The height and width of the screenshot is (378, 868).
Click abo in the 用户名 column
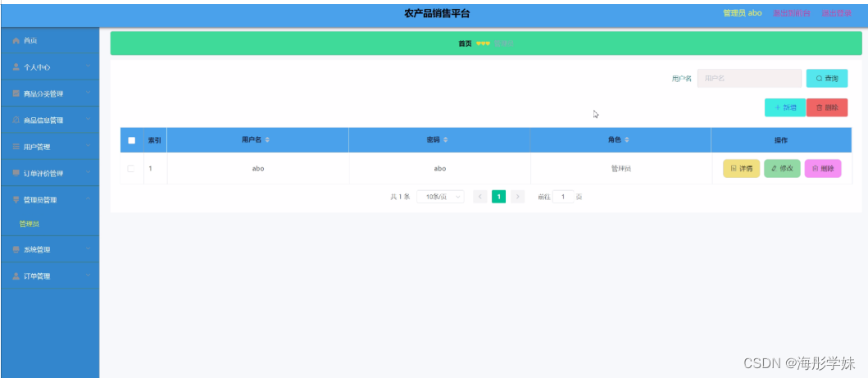[258, 169]
